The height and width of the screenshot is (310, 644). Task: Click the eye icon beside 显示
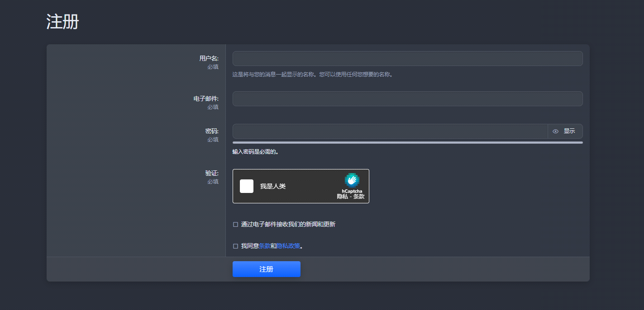pos(555,131)
